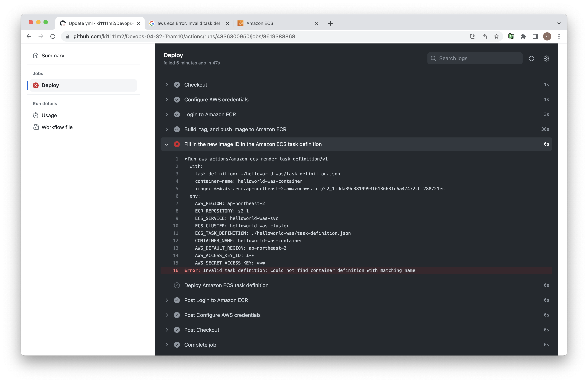588x383 pixels.
Task: Expand the Build, tag, and push image step
Action: click(x=167, y=129)
